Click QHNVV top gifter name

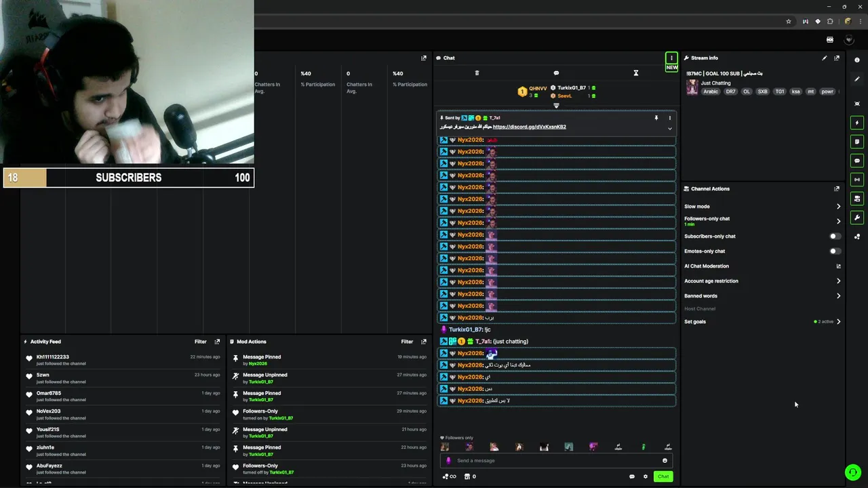point(538,88)
